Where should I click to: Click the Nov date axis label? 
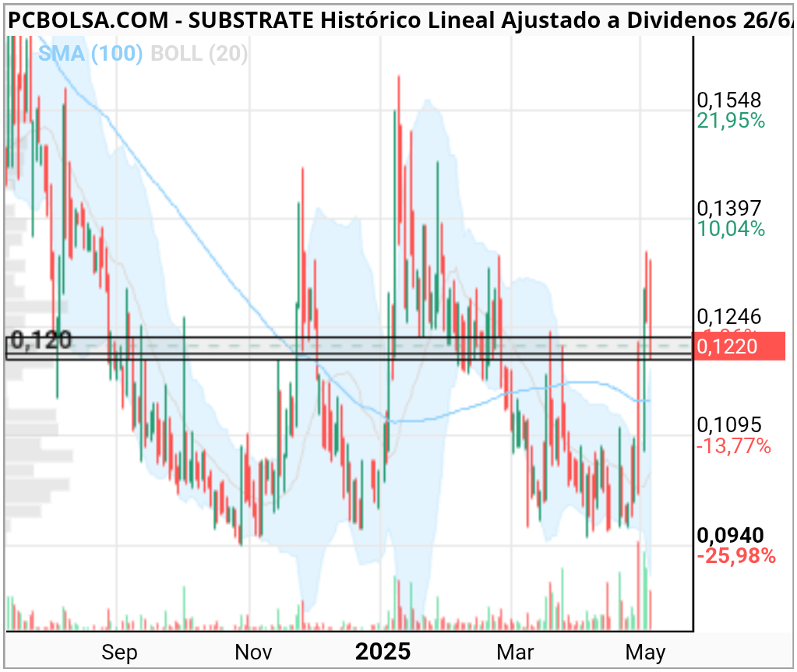pos(253,653)
